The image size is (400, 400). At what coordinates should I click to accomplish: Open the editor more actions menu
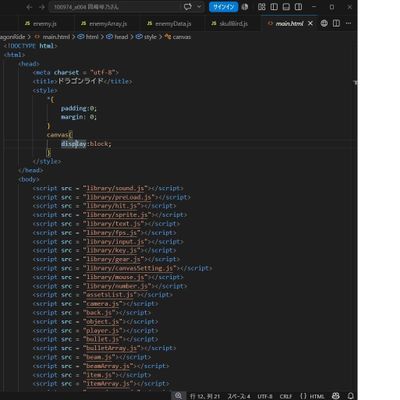(x=348, y=23)
